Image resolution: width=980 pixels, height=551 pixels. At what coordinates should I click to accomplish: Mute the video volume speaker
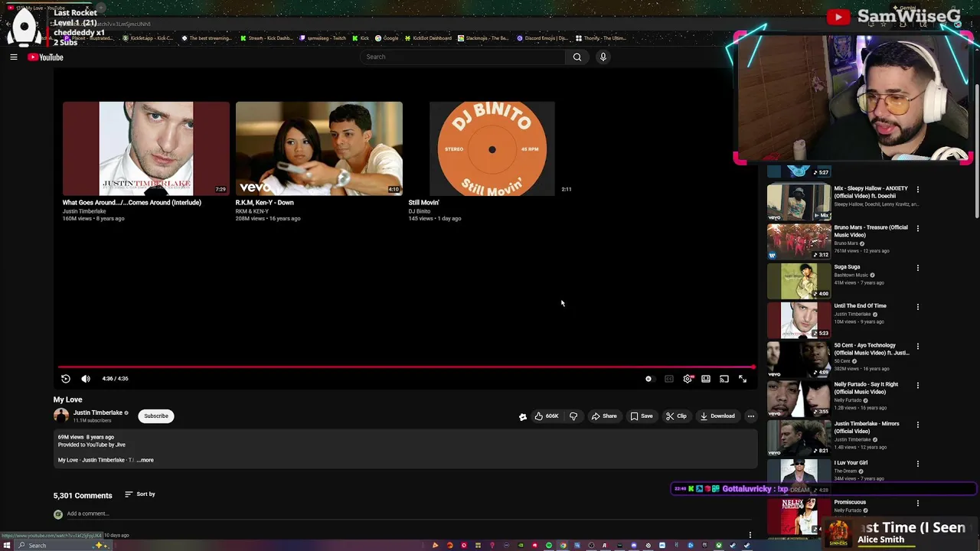(x=86, y=379)
